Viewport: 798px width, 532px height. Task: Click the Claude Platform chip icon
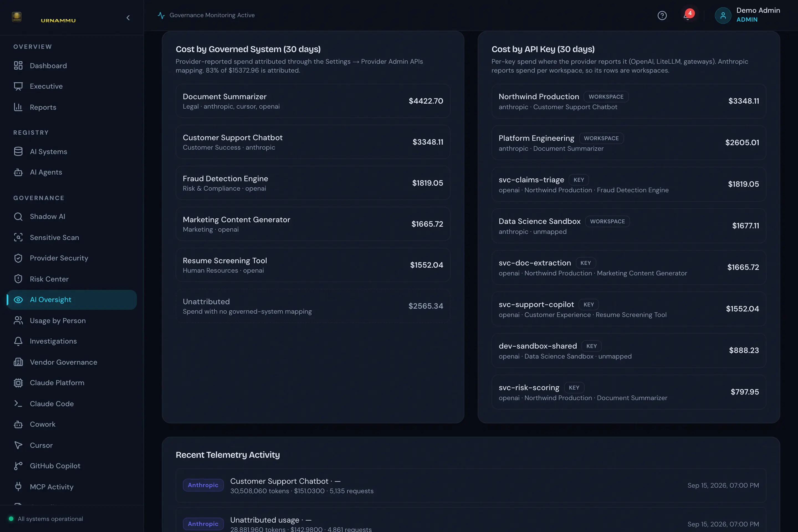click(x=18, y=383)
